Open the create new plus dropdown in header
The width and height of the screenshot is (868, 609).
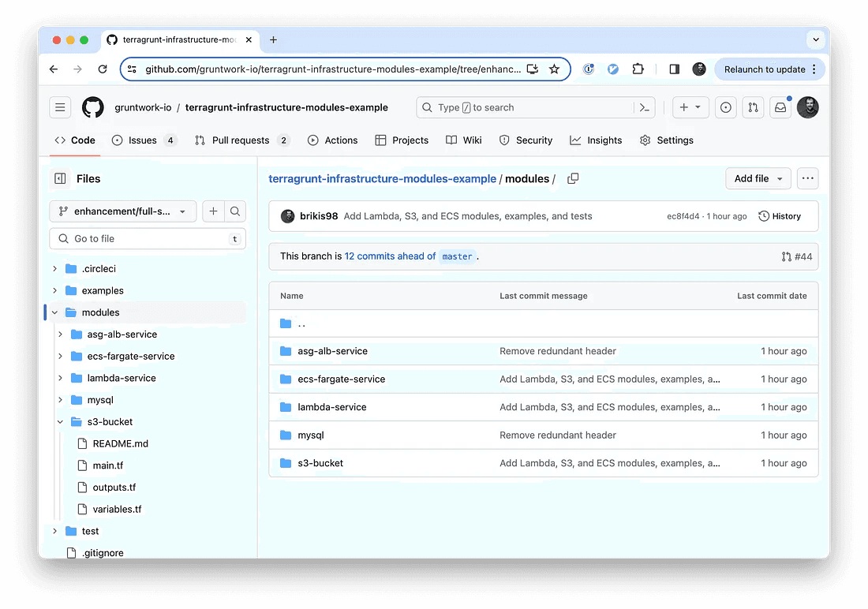pyautogui.click(x=690, y=107)
